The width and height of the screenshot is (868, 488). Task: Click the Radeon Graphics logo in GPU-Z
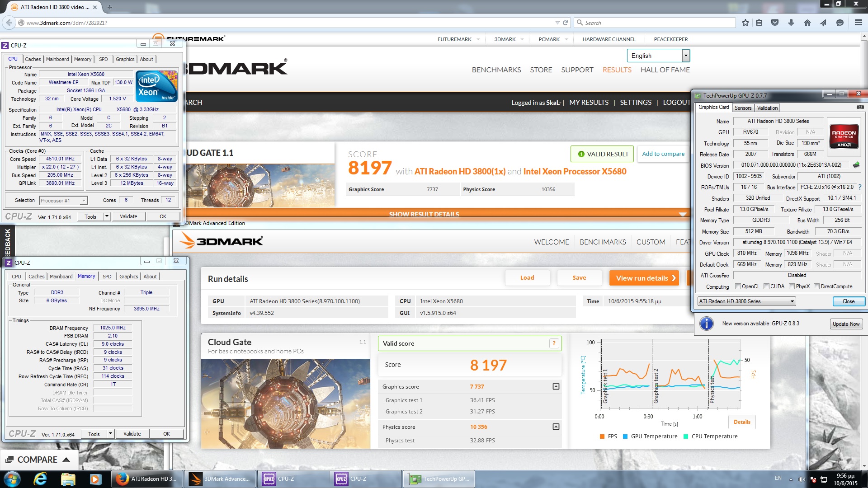(844, 136)
